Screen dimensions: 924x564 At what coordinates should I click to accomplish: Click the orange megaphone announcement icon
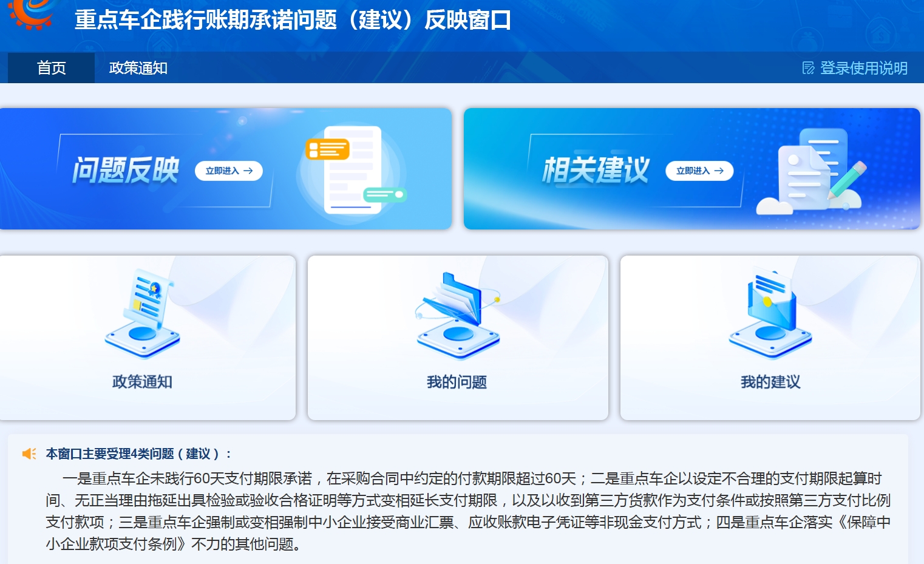tap(28, 454)
